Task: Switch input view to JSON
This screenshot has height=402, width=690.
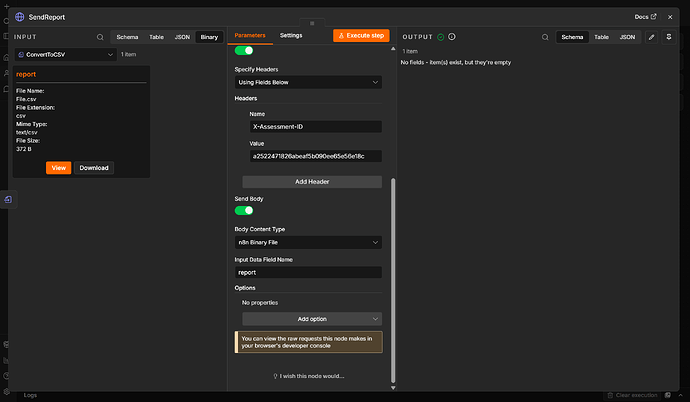Action: coord(182,37)
